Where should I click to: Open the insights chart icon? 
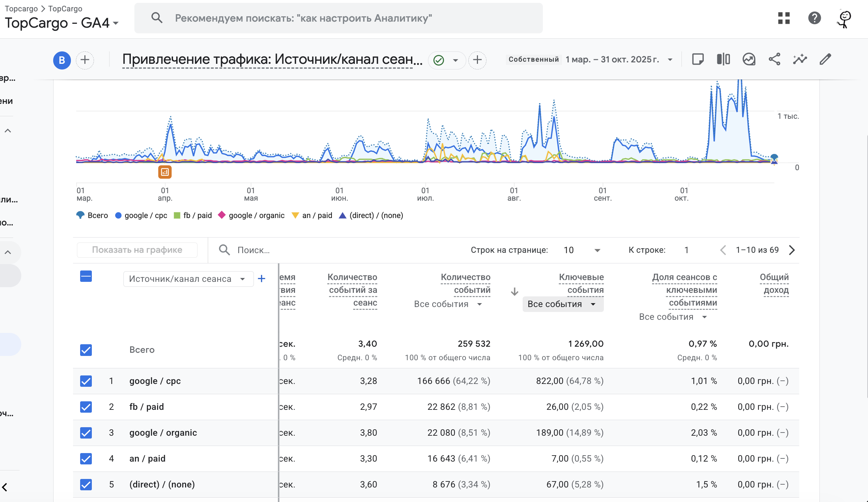[749, 59]
